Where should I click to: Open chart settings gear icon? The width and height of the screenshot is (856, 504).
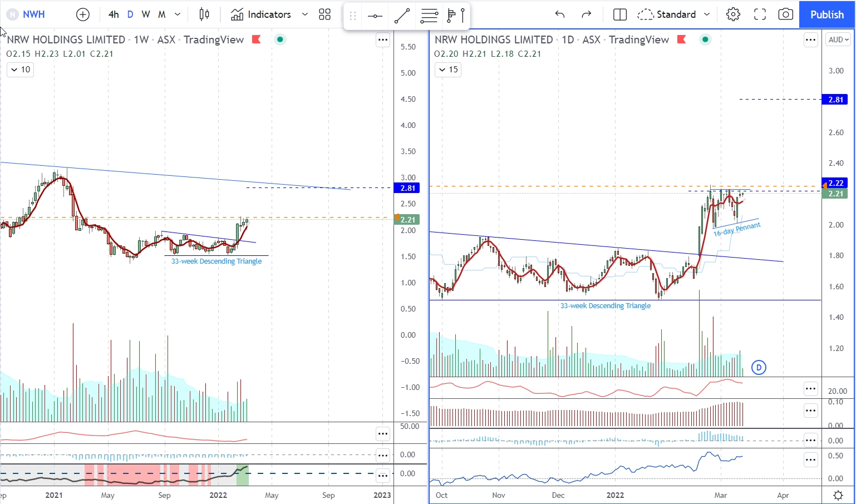point(734,14)
